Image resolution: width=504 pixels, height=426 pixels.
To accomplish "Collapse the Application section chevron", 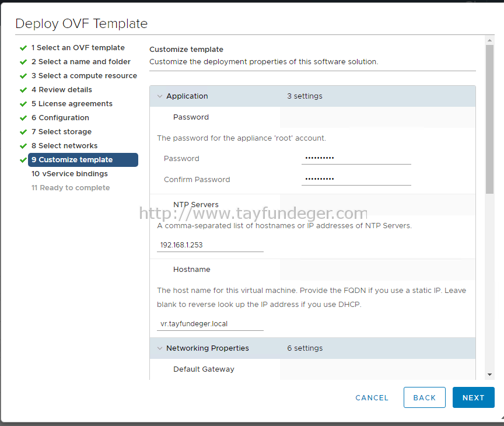I will tap(160, 96).
